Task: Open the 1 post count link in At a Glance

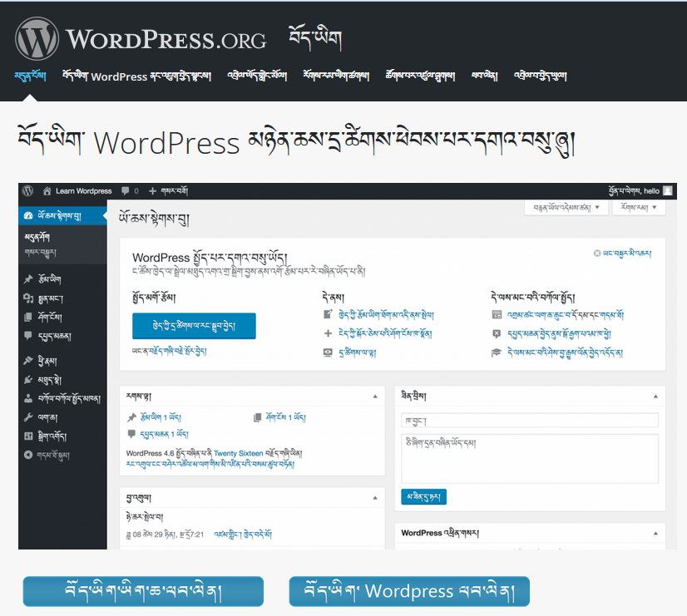Action: tap(161, 417)
